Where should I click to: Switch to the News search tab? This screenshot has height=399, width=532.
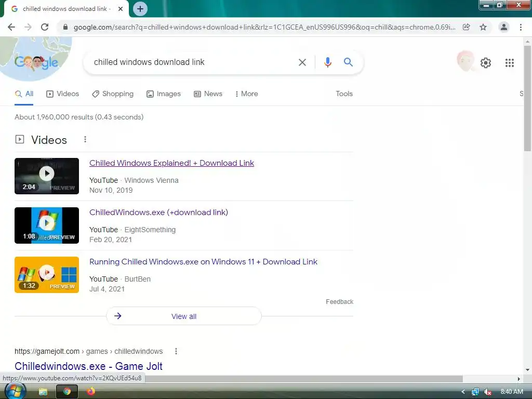click(208, 94)
